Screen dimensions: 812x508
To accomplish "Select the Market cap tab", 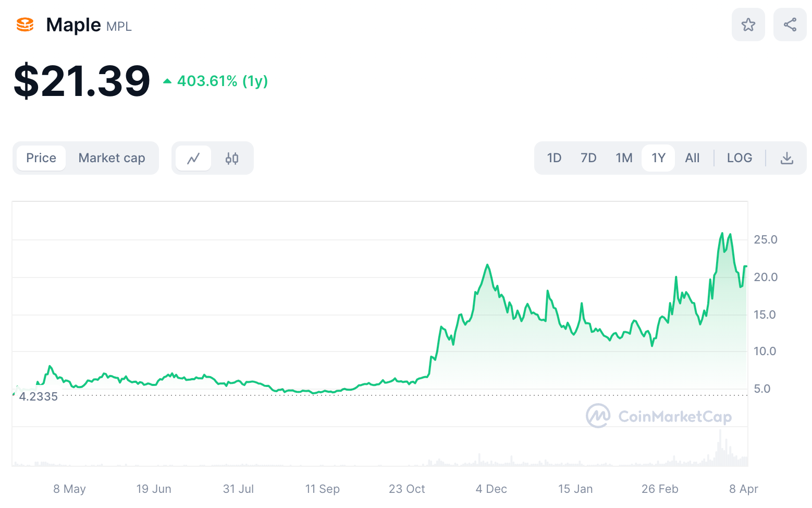I will [x=112, y=158].
